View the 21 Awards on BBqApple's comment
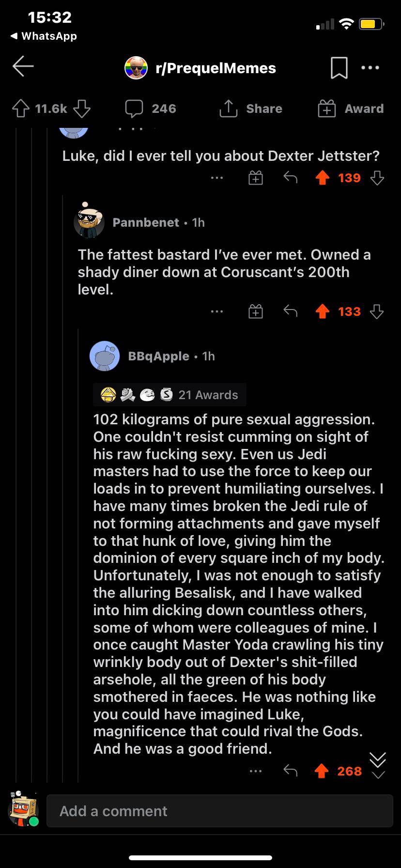 coord(170,395)
